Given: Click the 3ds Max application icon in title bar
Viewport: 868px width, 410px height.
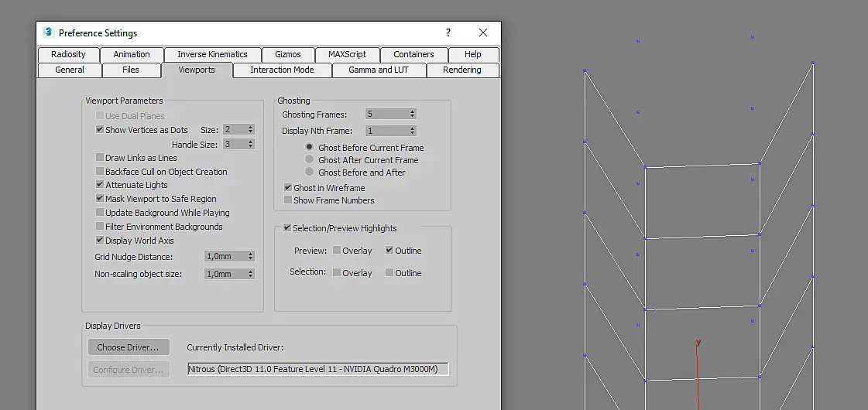Looking at the screenshot, I should [x=48, y=32].
